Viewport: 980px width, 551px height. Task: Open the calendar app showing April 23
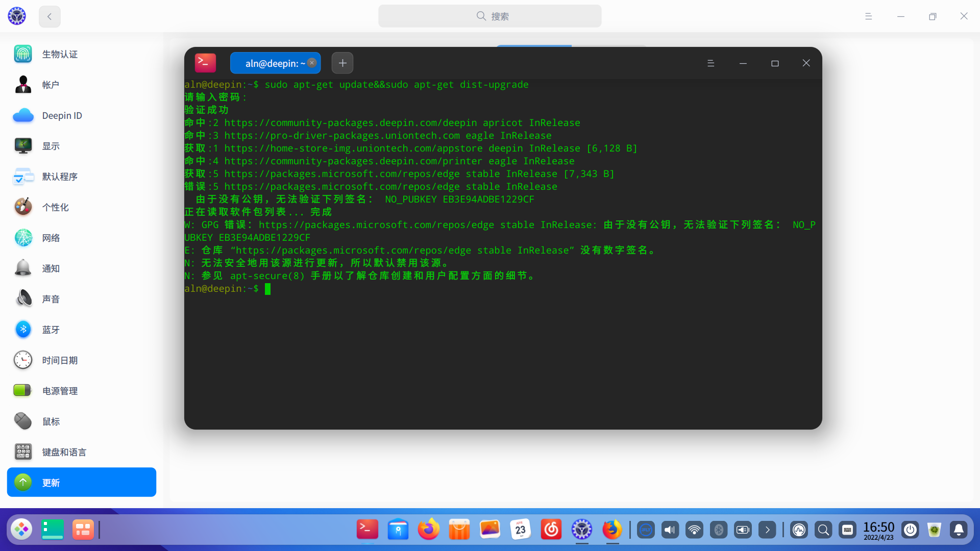coord(520,530)
